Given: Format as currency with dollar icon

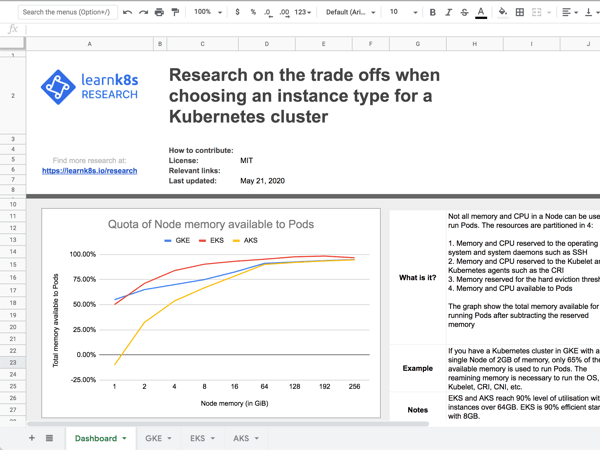Looking at the screenshot, I should tap(238, 12).
